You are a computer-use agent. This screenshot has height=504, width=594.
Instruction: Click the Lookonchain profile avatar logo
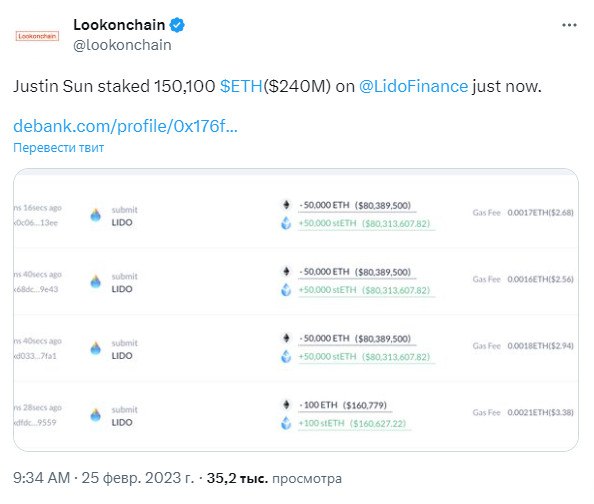37,36
